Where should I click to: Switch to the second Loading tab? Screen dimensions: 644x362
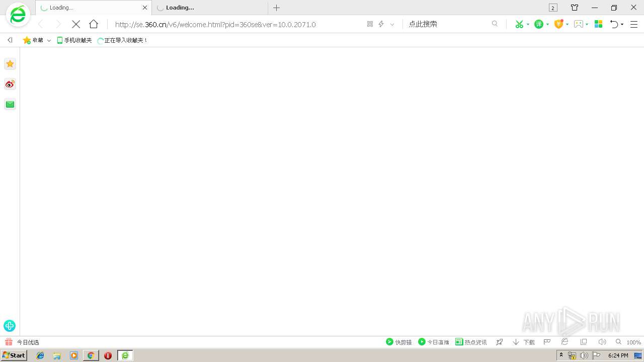point(210,8)
